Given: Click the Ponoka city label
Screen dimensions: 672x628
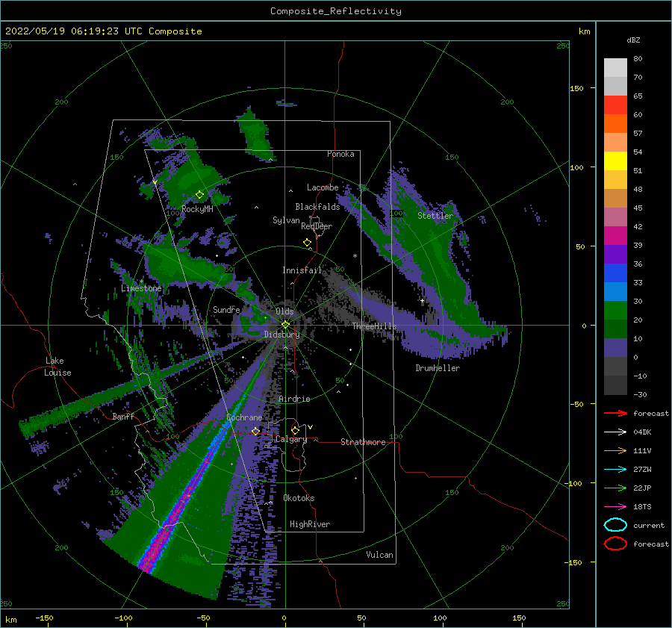Looking at the screenshot, I should 340,154.
